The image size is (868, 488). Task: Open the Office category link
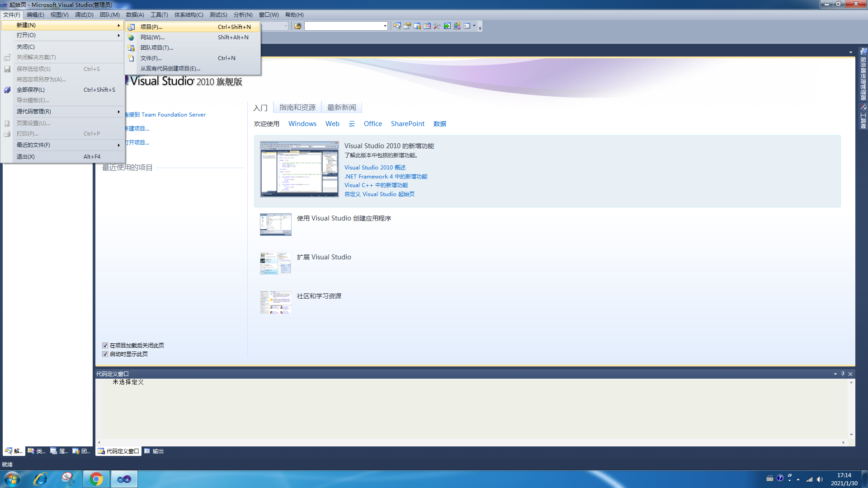pyautogui.click(x=373, y=124)
